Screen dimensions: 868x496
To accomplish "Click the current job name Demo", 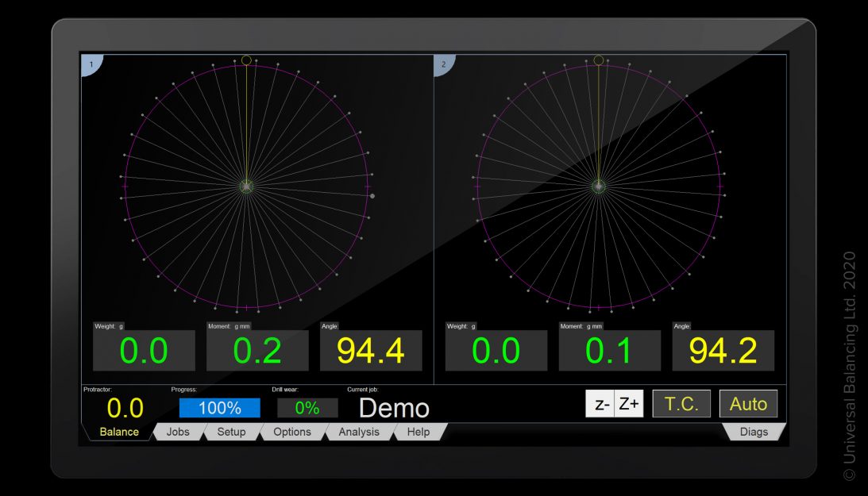I will click(x=394, y=408).
